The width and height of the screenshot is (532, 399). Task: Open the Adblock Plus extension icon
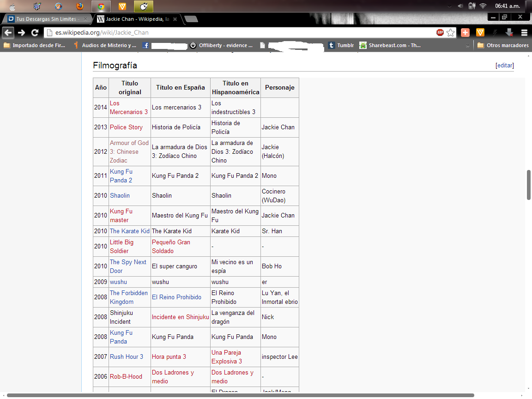440,32
